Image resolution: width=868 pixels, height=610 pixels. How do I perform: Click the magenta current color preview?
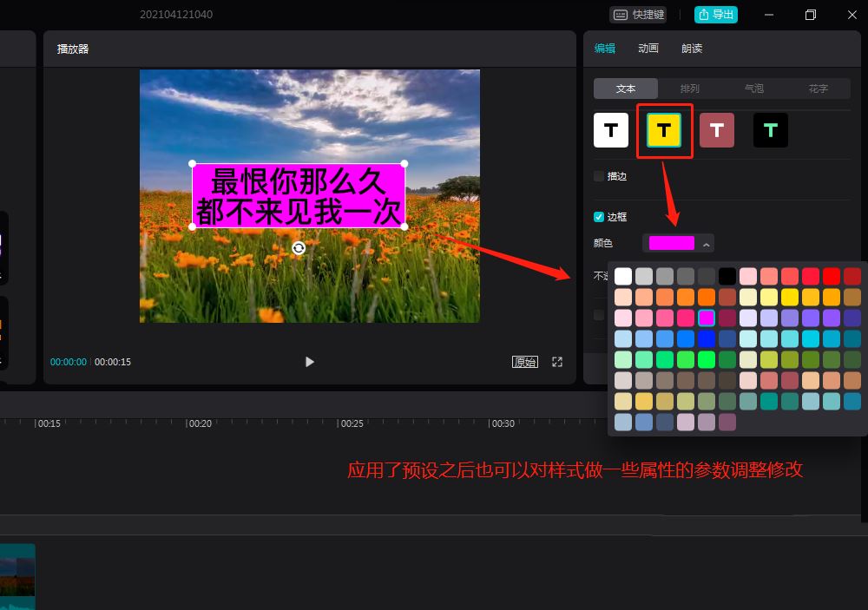pos(672,243)
